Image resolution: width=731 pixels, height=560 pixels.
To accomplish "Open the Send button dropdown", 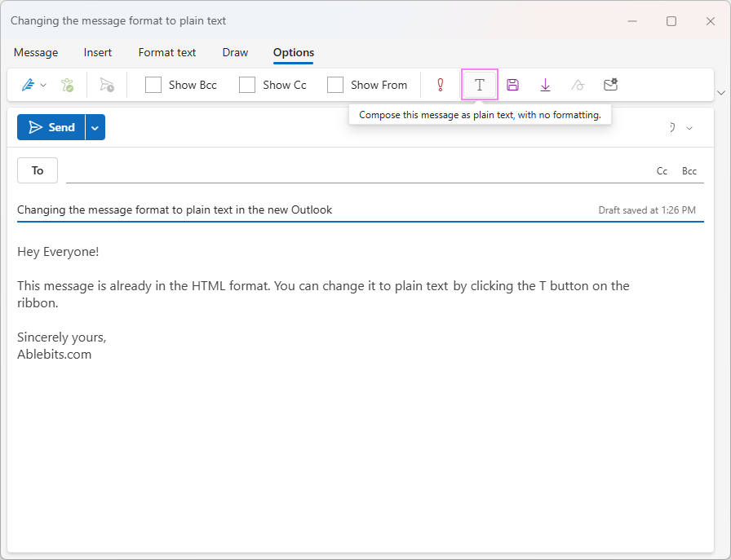I will [x=94, y=127].
